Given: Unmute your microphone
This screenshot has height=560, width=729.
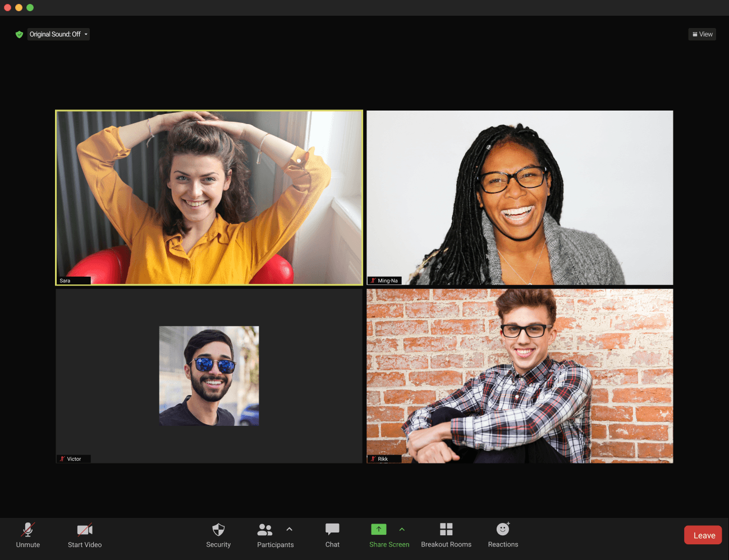Looking at the screenshot, I should (27, 535).
